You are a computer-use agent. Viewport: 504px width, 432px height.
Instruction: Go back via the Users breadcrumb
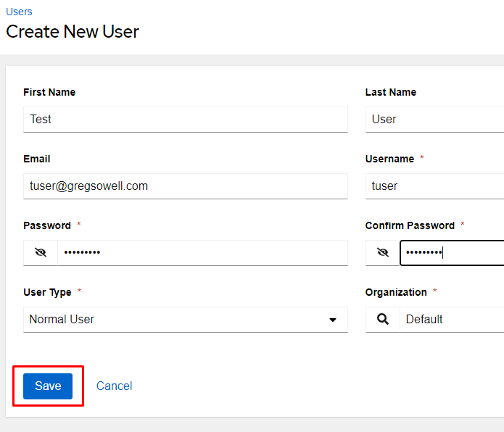click(x=19, y=12)
